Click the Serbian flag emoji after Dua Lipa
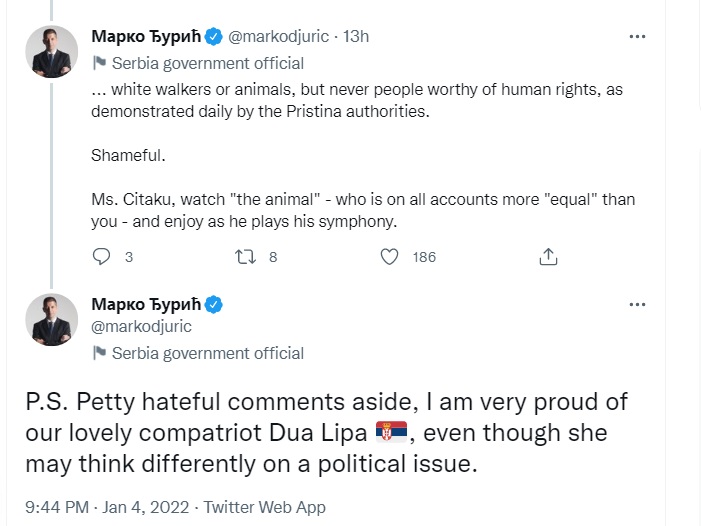 click(391, 433)
